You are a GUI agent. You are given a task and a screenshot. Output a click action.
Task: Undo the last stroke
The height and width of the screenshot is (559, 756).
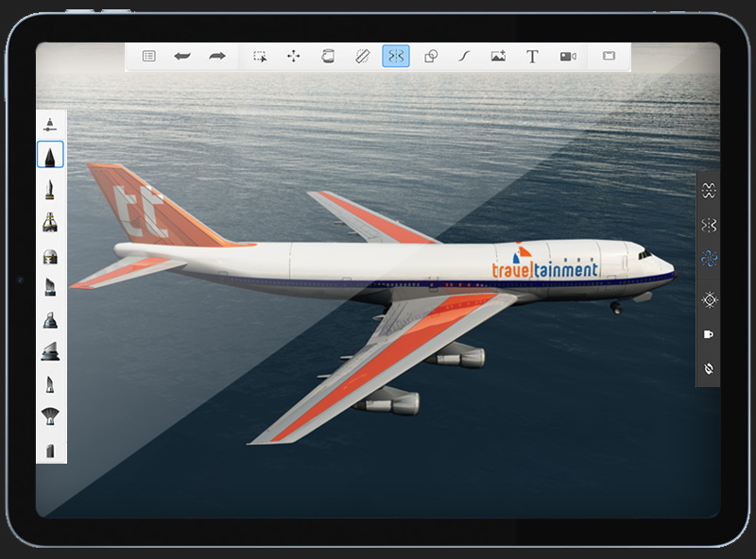182,57
